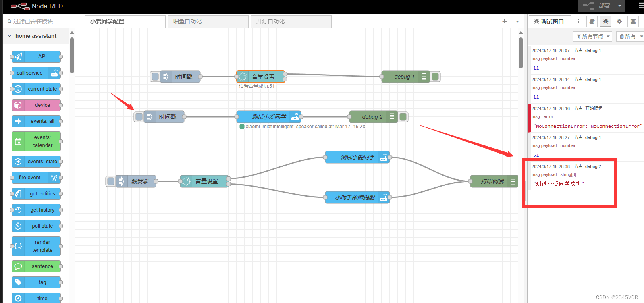Open the debug bug sidebar icon

pos(606,21)
